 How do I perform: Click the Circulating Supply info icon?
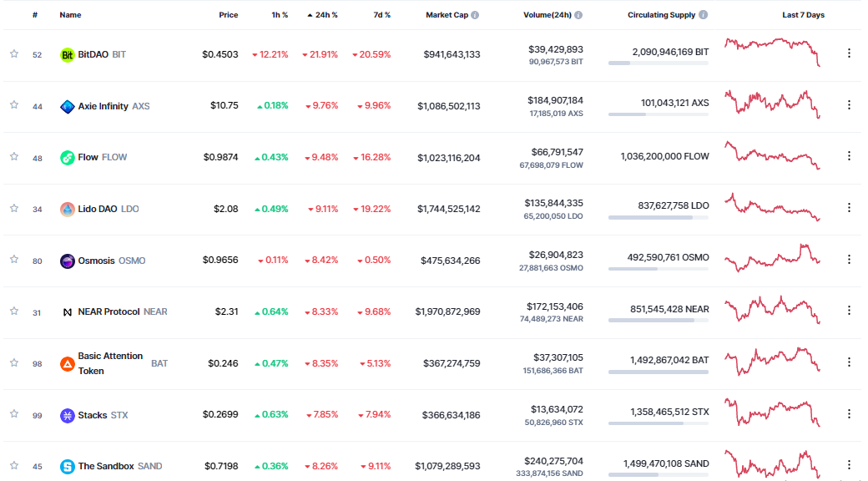pos(703,15)
